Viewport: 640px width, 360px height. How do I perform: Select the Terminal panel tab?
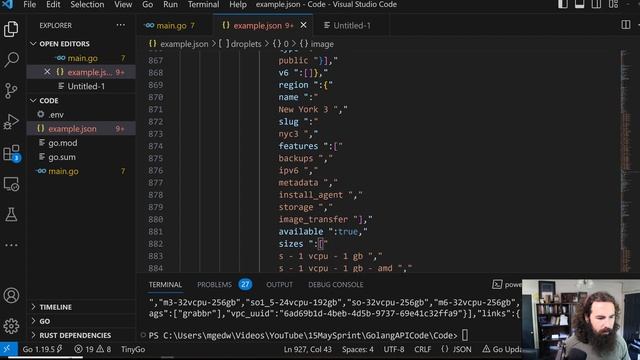165,284
